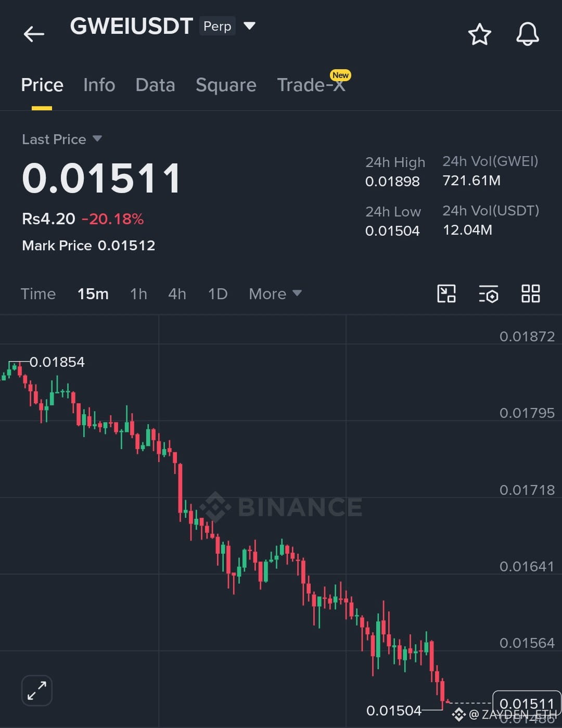Click the 24h Low value 0.01504
The image size is (562, 728).
[392, 231]
